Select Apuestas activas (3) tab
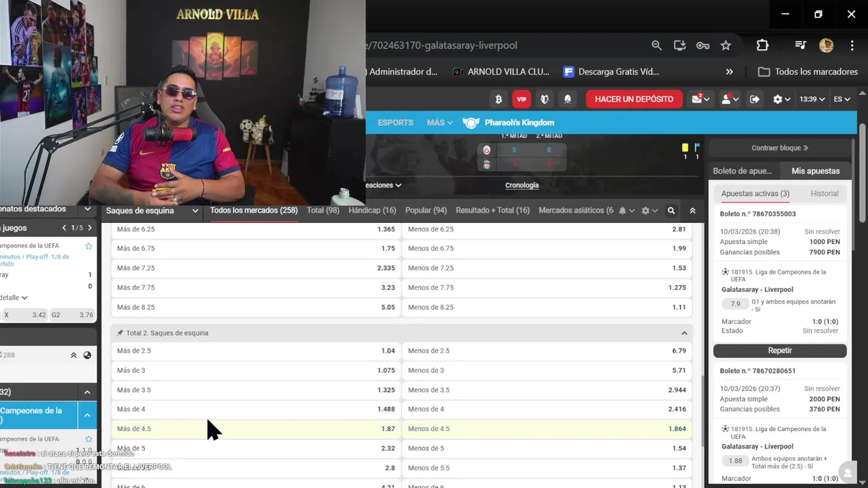The image size is (868, 488). pyautogui.click(x=755, y=194)
